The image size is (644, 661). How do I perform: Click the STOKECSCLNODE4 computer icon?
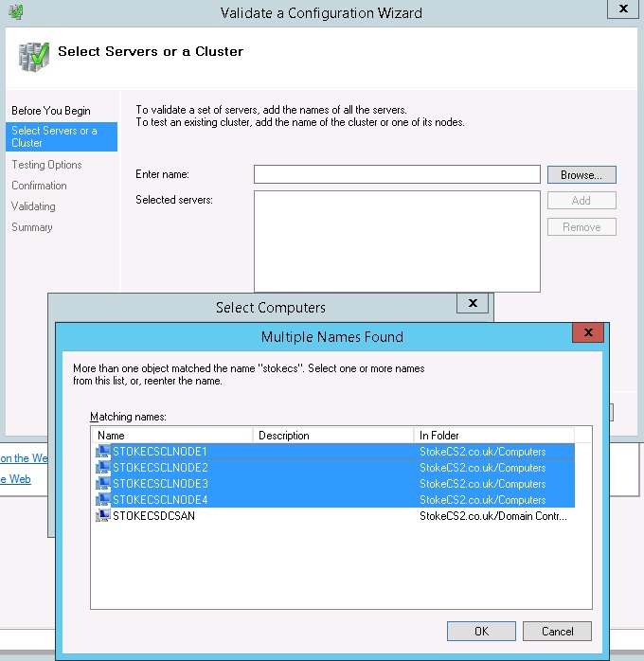pyautogui.click(x=102, y=499)
